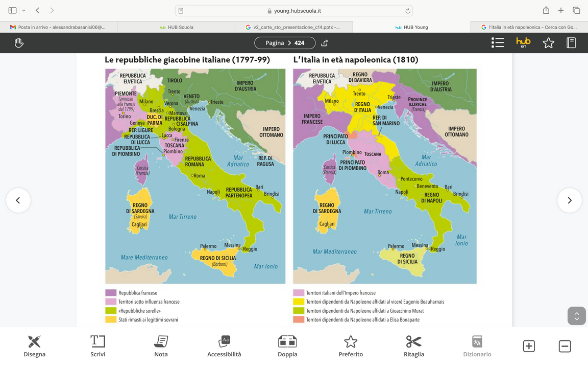
Task: Open the hub KIT panel
Action: coord(523,43)
